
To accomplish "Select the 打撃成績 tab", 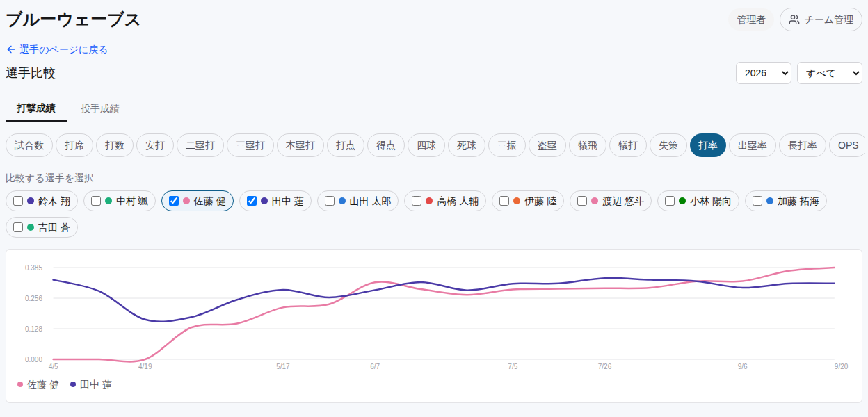I will point(36,108).
